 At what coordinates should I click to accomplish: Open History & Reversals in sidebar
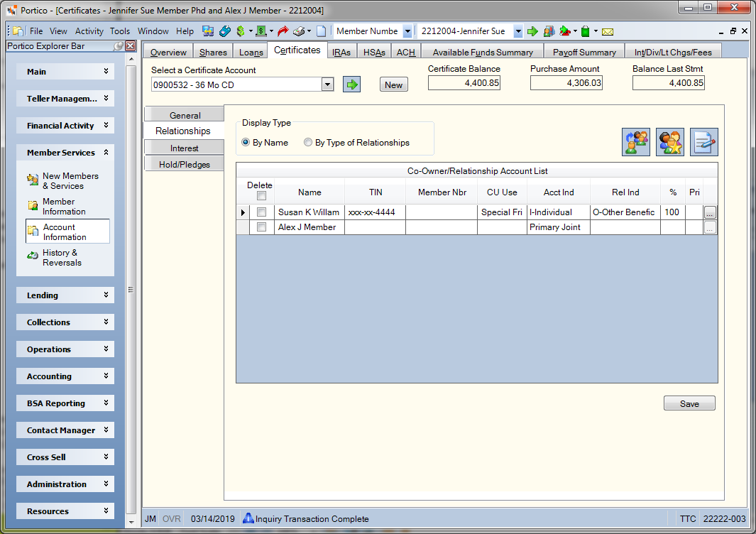pos(62,258)
